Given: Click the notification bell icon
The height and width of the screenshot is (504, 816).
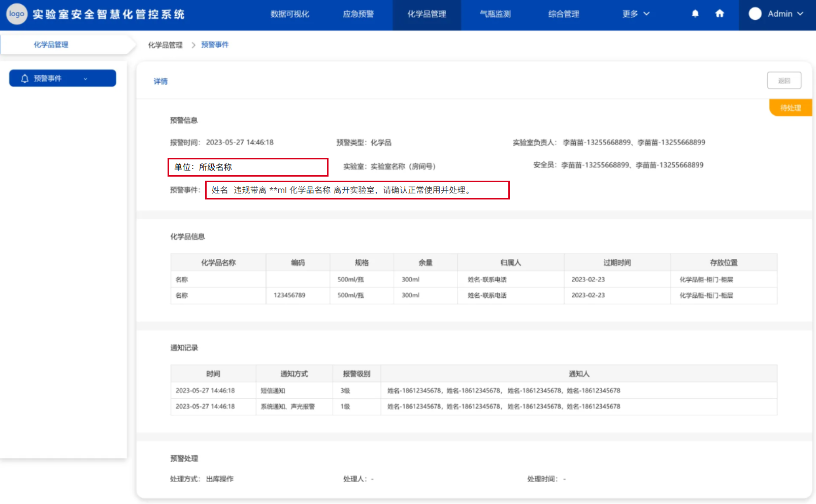Looking at the screenshot, I should point(695,14).
